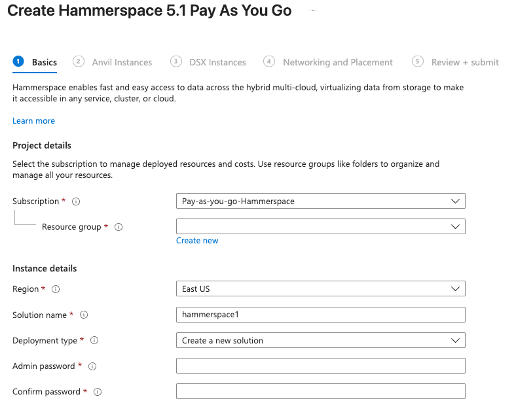This screenshot has height=420, width=516.
Task: Open the Subscription dropdown
Action: (x=320, y=201)
